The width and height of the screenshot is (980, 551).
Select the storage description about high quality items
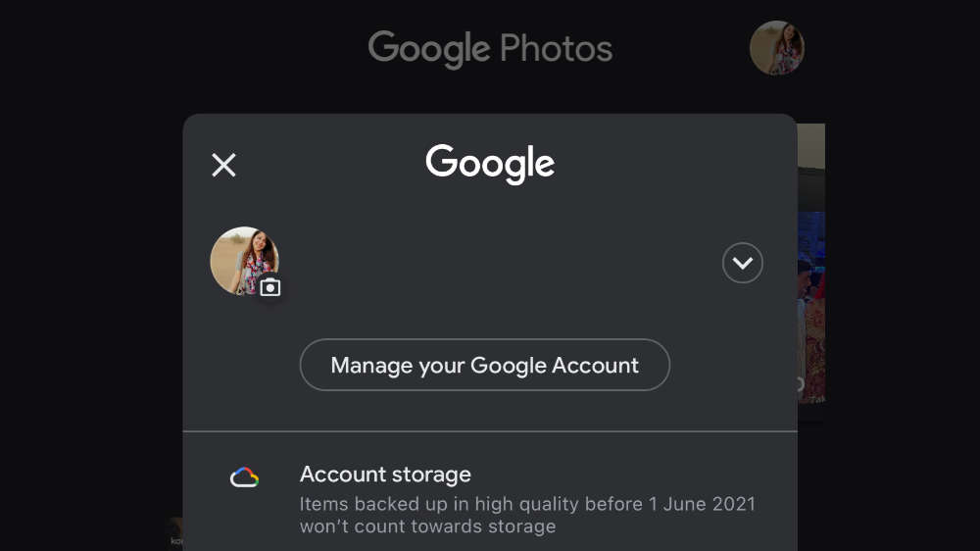click(527, 515)
